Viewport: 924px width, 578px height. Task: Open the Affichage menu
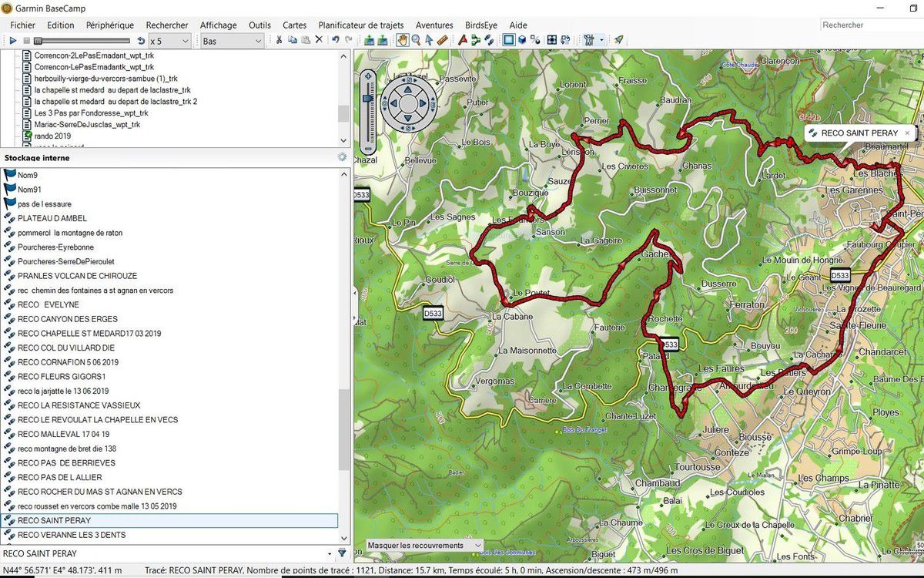click(x=219, y=25)
